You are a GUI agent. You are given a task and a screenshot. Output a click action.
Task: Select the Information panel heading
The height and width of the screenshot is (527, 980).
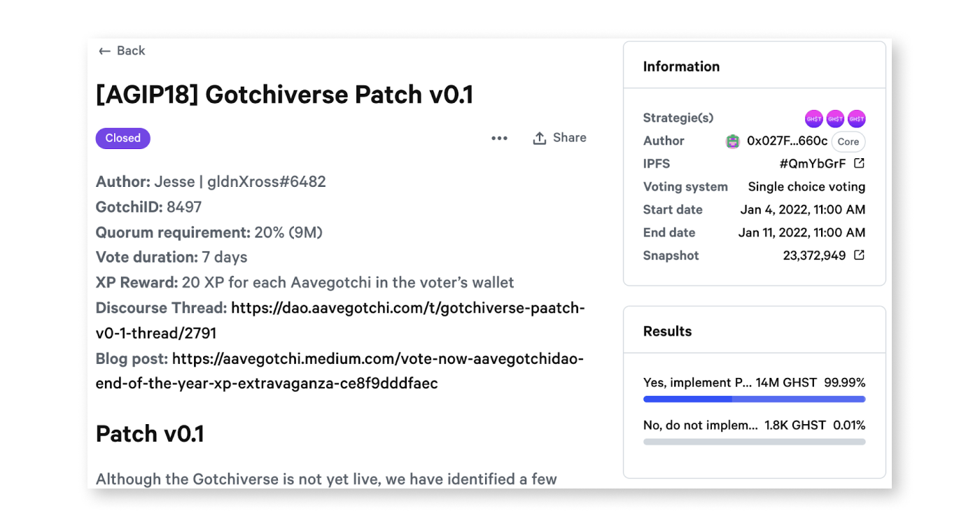tap(681, 66)
